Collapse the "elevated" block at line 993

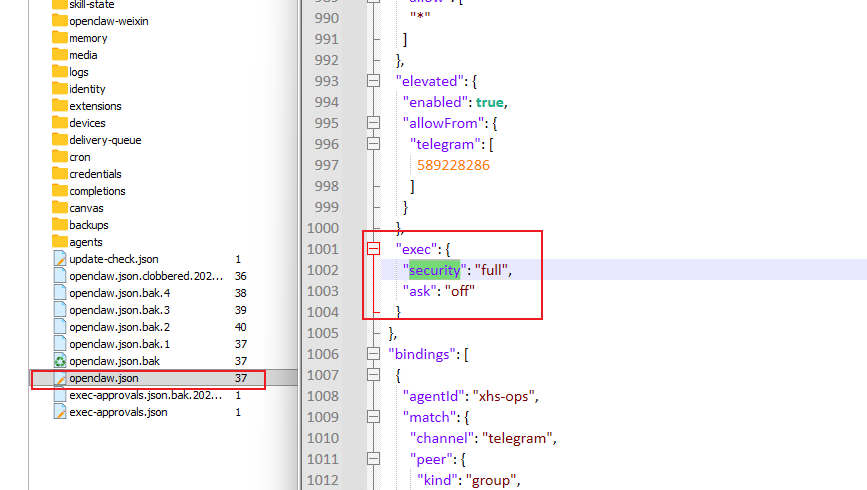pyautogui.click(x=373, y=81)
